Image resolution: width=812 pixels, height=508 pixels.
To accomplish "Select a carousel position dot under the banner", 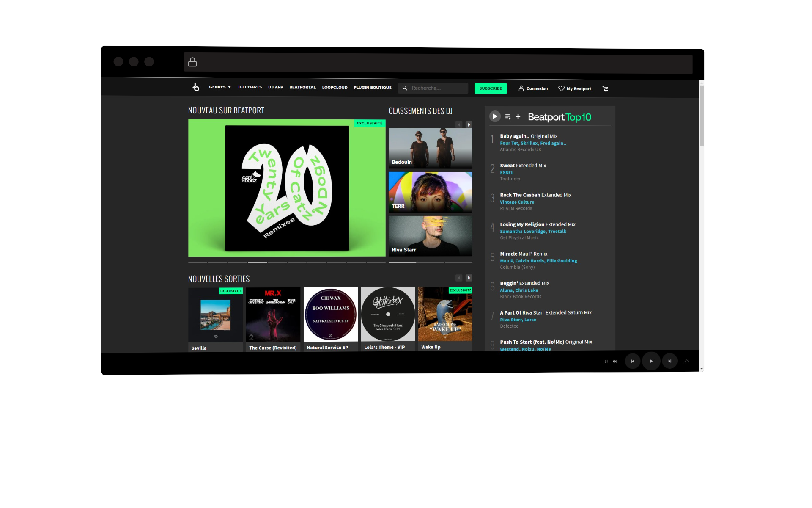I will (257, 262).
